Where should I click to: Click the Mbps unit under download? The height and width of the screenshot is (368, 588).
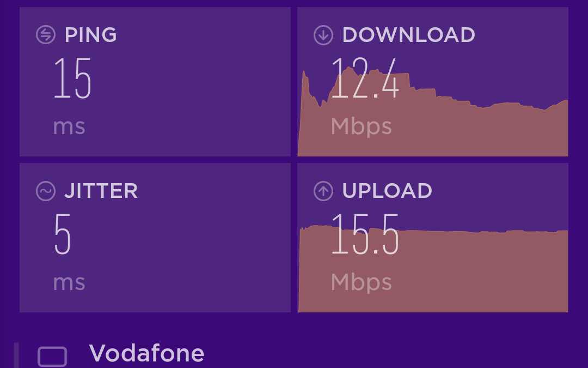(x=361, y=126)
